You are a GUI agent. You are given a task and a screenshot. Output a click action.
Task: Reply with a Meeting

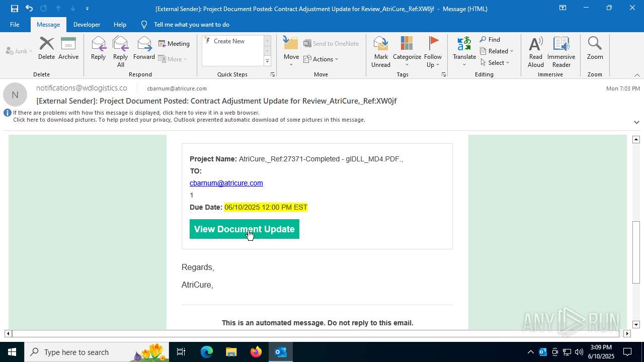point(174,44)
